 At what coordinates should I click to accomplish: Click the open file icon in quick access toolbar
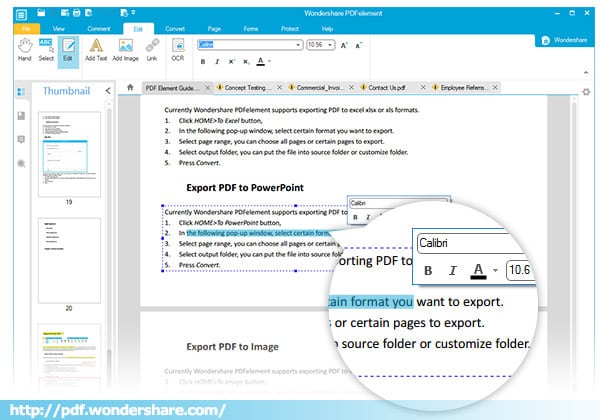41,13
